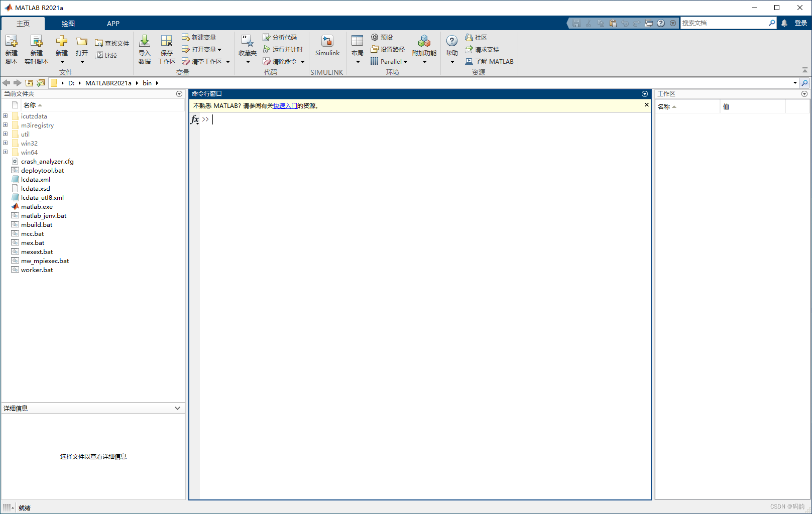Expand the util folder
The height and width of the screenshot is (514, 812).
pos(6,134)
